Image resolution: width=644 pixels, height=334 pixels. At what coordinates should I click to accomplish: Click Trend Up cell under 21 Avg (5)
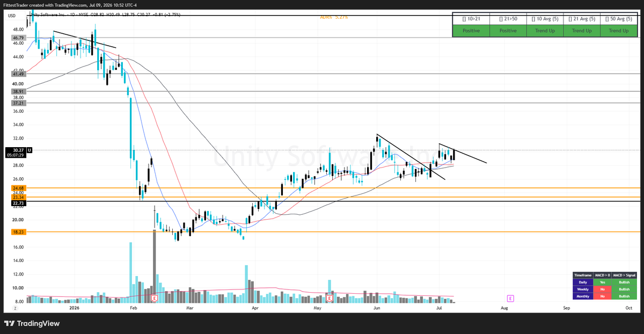(x=582, y=31)
